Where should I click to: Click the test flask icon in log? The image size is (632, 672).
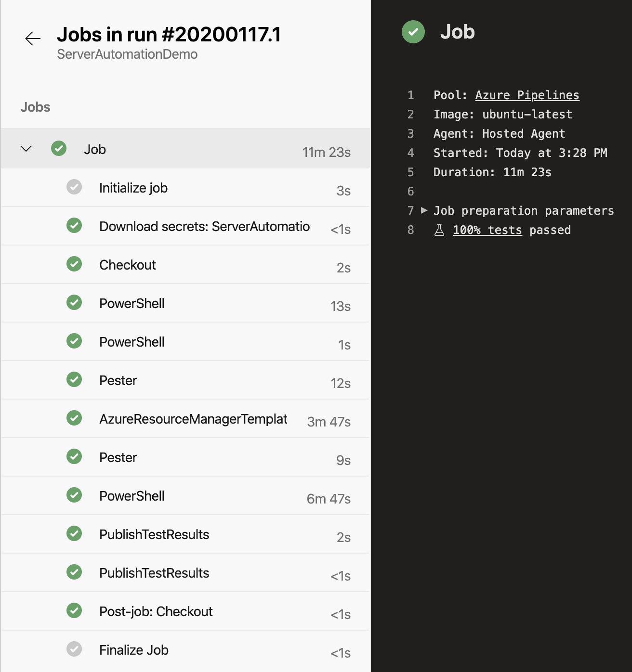(439, 230)
